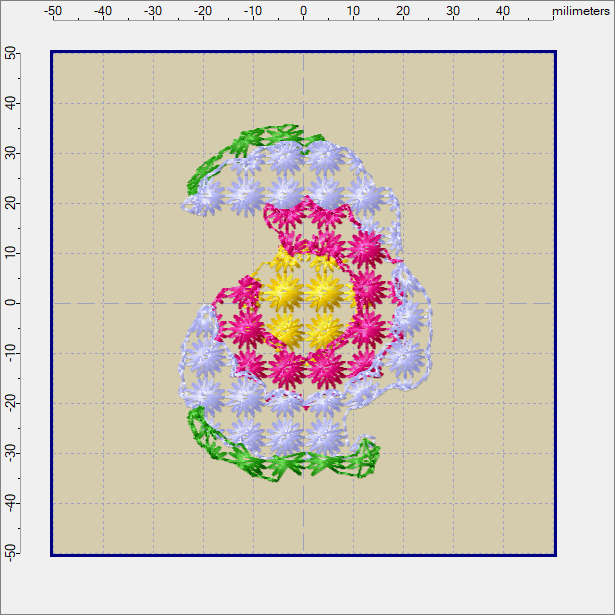Select the lower-left yellow flower in the center
Viewport: 615px width, 615px height.
283,328
